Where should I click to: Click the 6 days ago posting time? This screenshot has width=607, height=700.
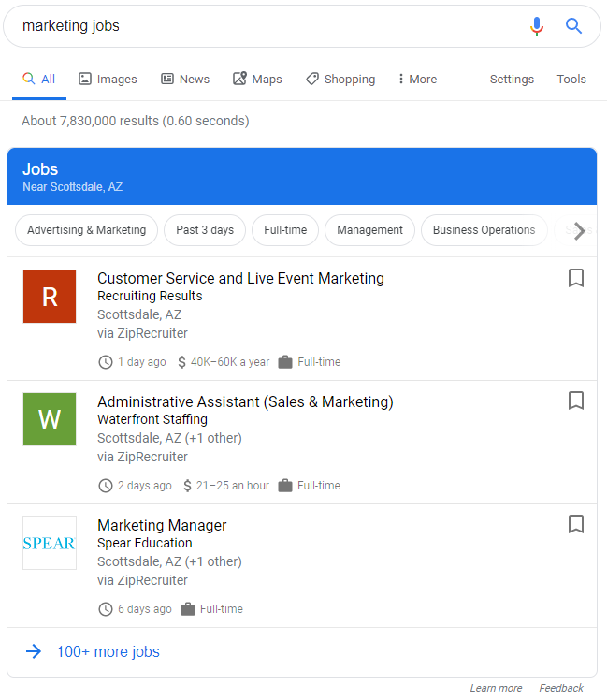(x=145, y=609)
